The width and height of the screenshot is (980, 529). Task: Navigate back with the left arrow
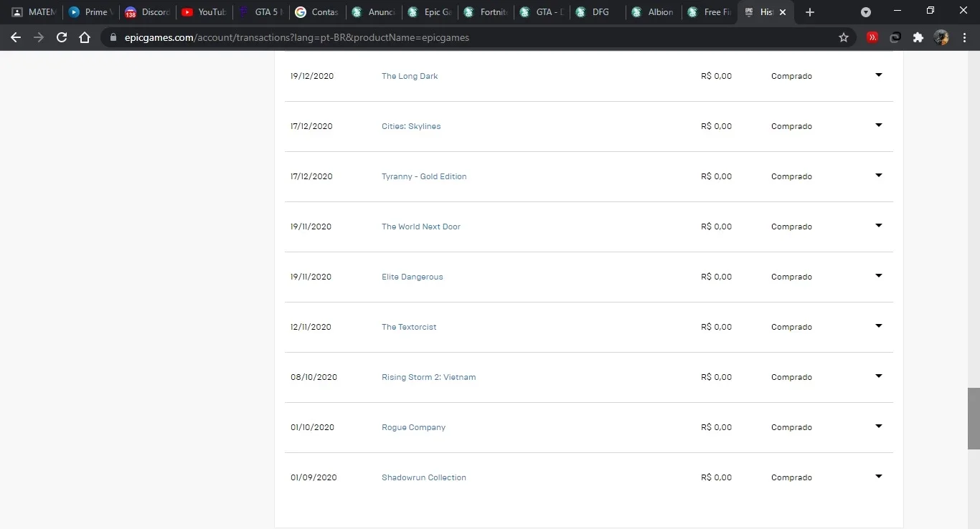click(16, 37)
